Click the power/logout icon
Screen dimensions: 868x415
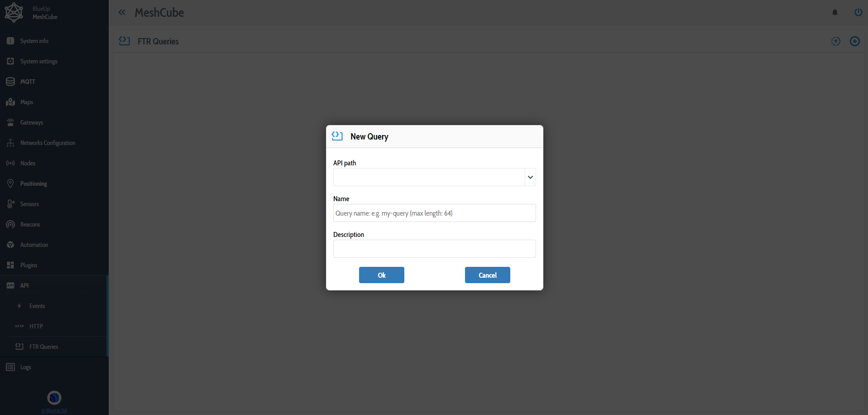pos(858,12)
